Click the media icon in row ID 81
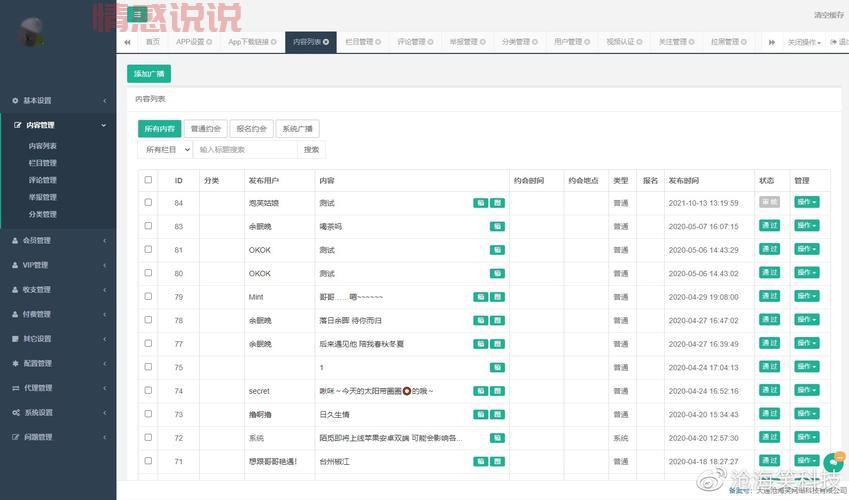 point(497,250)
